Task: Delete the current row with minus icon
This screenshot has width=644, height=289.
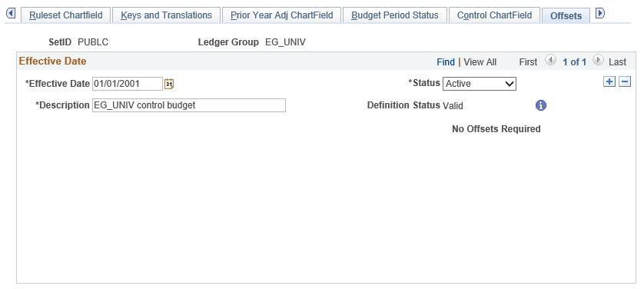Action: click(625, 81)
